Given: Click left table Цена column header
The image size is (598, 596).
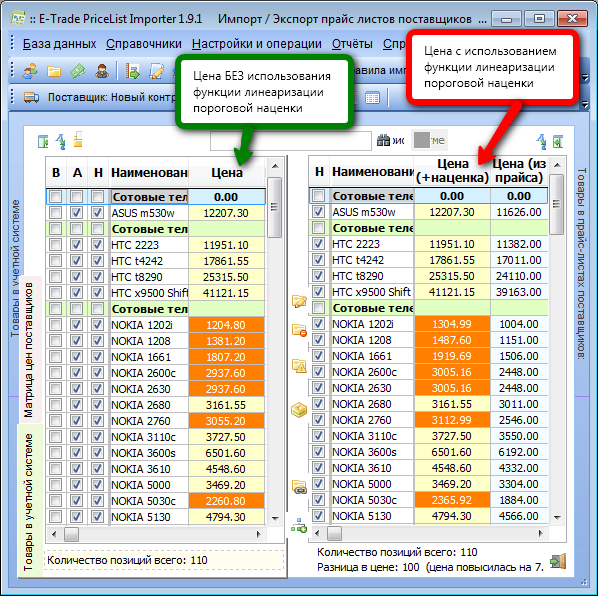Looking at the screenshot, I should click(x=227, y=172).
